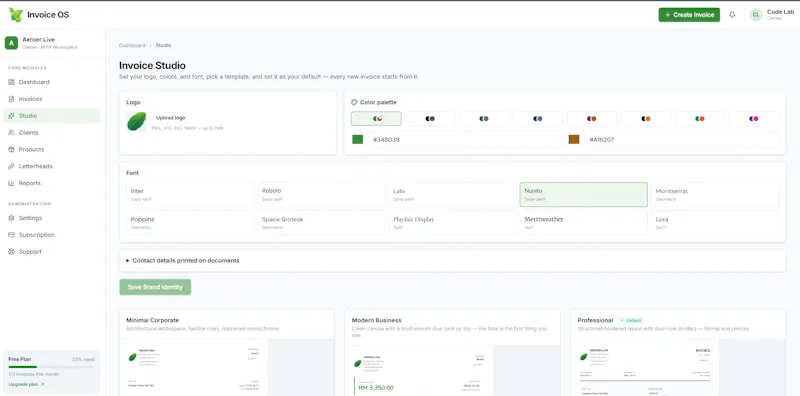The height and width of the screenshot is (396, 800).
Task: Click the Upgrade plan link
Action: (x=27, y=384)
